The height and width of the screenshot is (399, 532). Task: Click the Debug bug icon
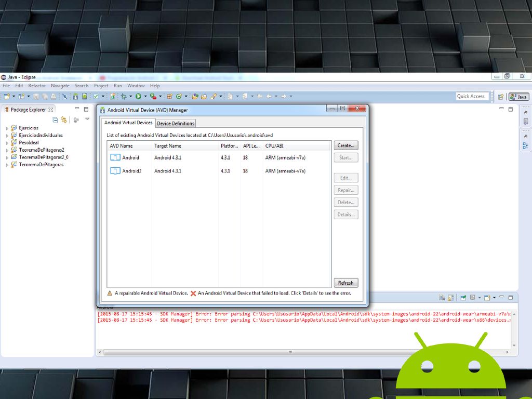point(124,96)
